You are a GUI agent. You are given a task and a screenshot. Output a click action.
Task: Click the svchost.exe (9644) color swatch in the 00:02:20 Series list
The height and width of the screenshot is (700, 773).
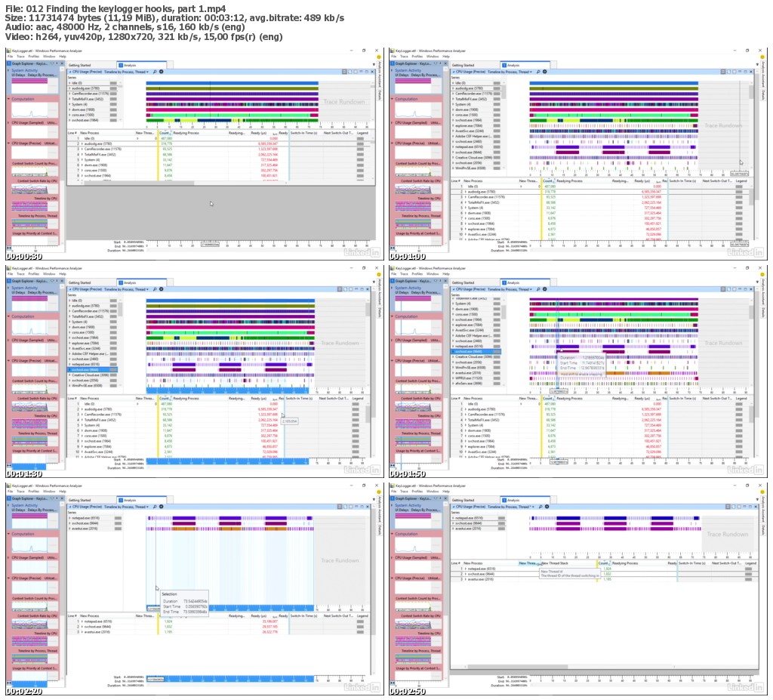[x=118, y=523]
